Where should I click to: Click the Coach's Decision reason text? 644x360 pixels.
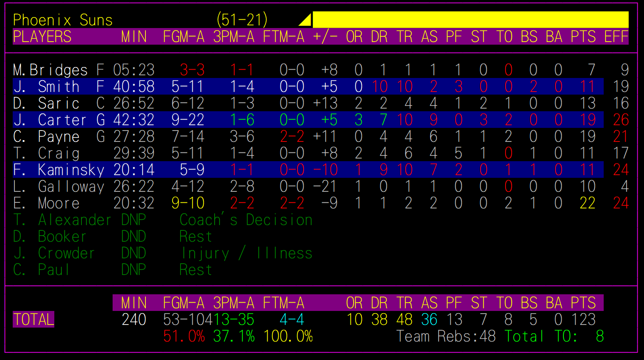pos(246,220)
